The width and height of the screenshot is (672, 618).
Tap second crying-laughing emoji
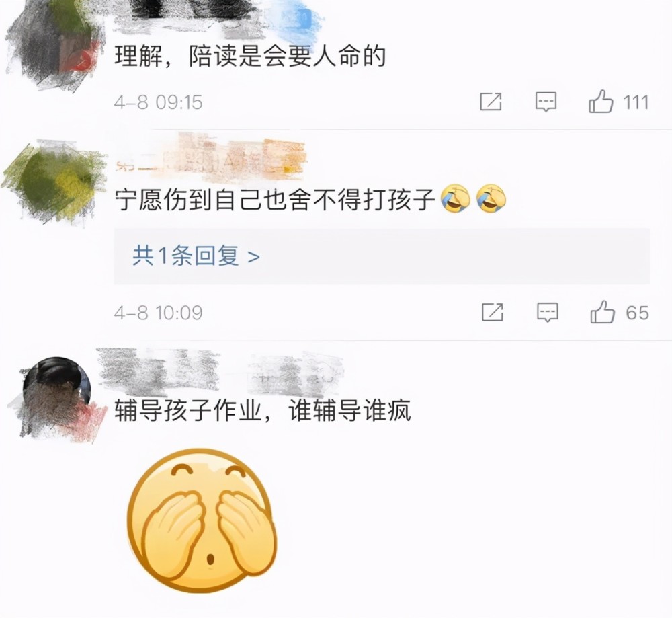[x=492, y=198]
